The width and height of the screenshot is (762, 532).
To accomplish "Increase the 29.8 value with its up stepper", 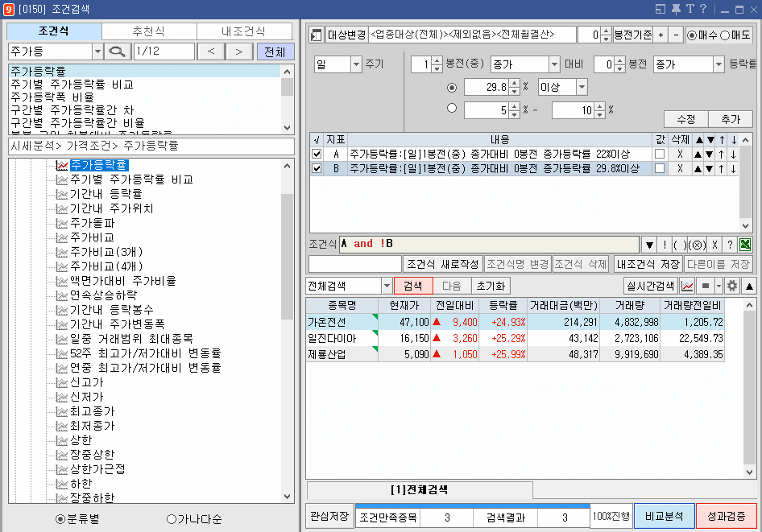I will [515, 82].
